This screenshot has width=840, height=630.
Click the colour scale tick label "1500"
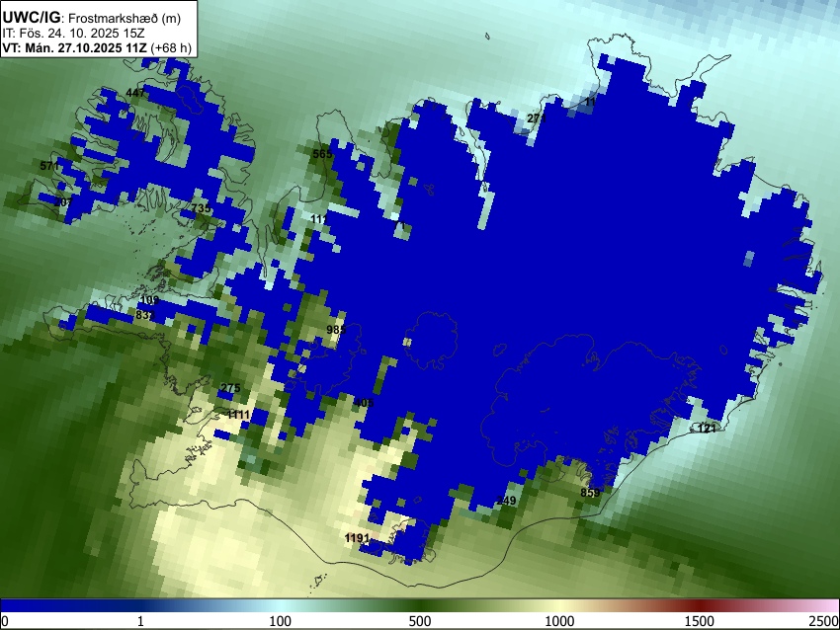pyautogui.click(x=700, y=621)
